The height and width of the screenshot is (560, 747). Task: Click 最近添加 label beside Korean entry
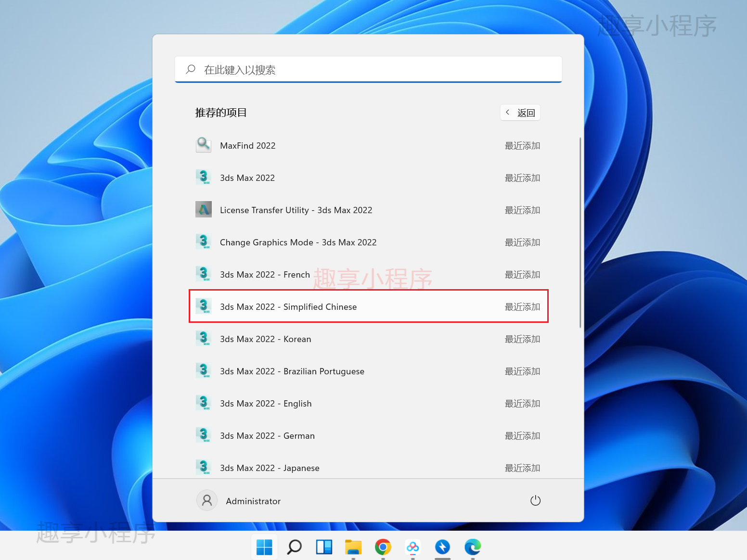click(x=522, y=339)
